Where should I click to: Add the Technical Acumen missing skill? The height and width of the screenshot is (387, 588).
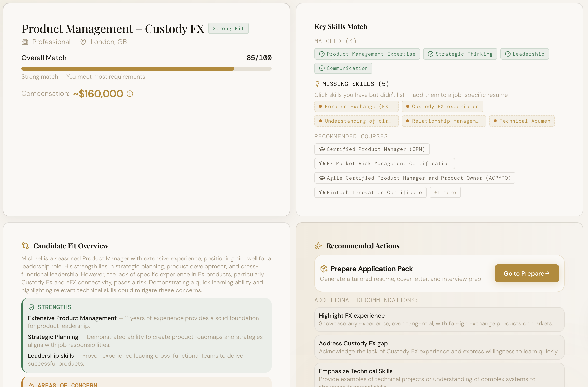click(x=522, y=121)
